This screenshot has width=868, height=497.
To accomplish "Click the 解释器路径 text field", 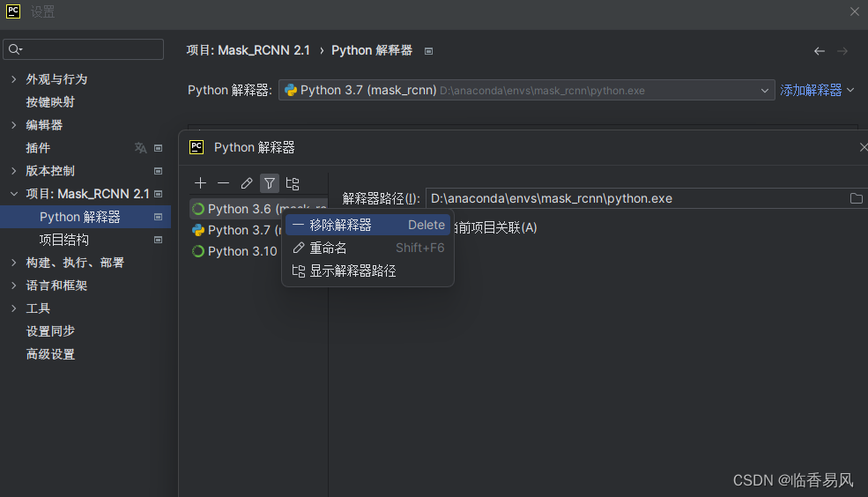I will click(x=636, y=198).
